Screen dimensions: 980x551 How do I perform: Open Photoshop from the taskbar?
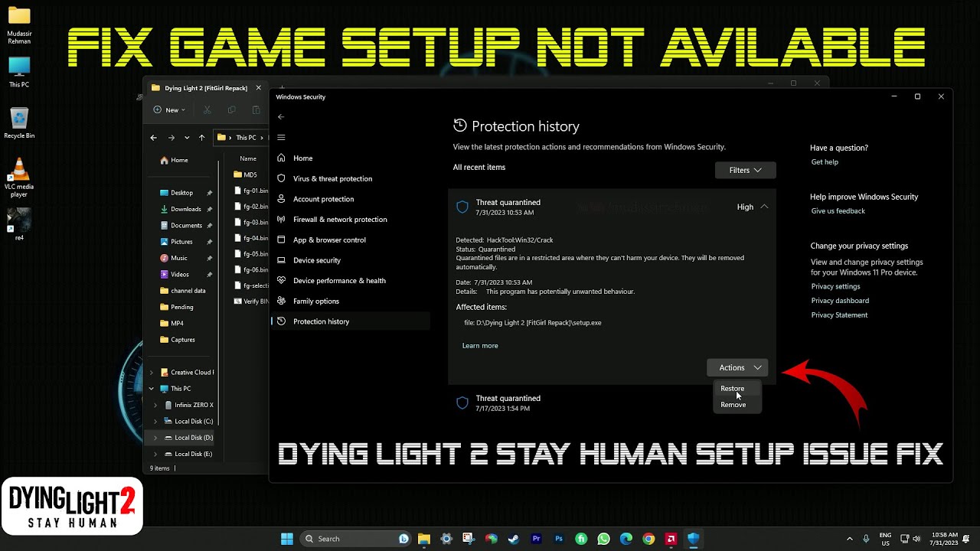(558, 539)
